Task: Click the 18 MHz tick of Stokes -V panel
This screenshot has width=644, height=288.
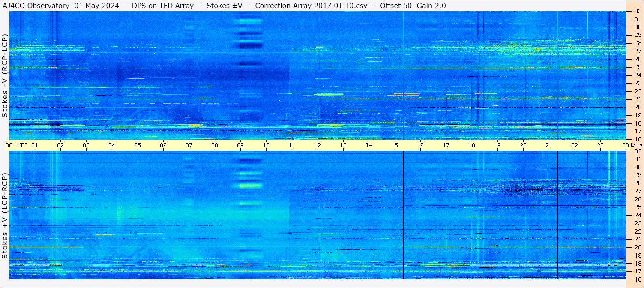Action: pyautogui.click(x=637, y=123)
